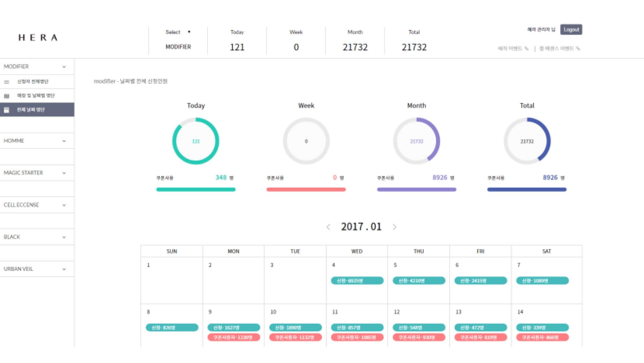Viewport: 644px width, 363px height.
Task: Open the Select dropdown in the header
Action: [x=178, y=32]
